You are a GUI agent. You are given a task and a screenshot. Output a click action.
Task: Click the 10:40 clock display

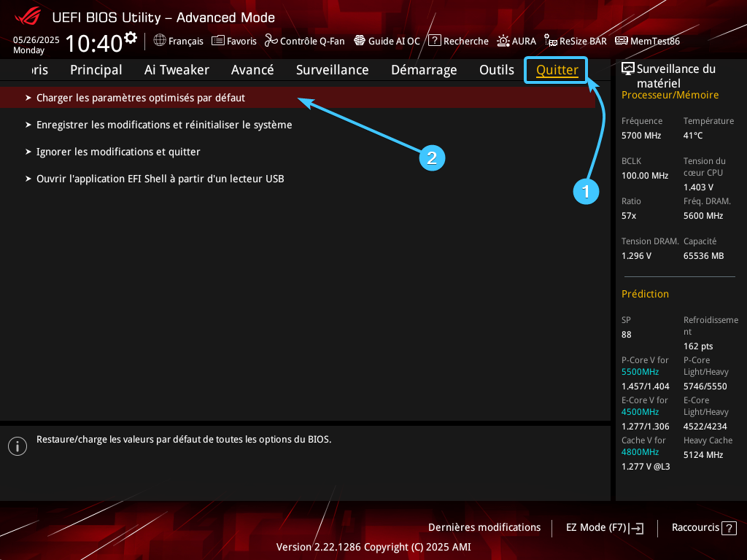(x=94, y=43)
